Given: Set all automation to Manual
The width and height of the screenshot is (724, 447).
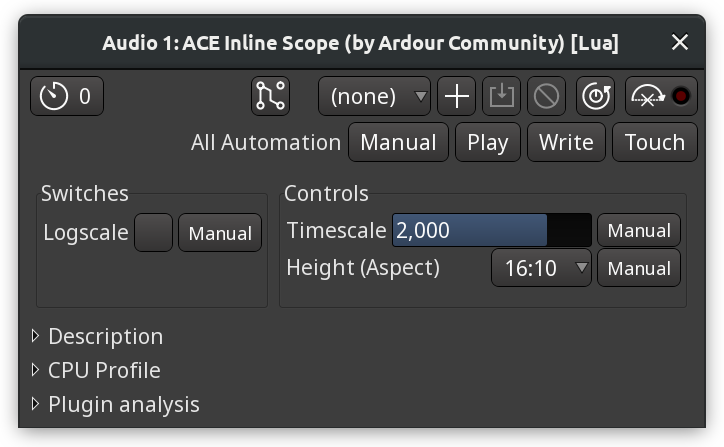Looking at the screenshot, I should pyautogui.click(x=398, y=142).
